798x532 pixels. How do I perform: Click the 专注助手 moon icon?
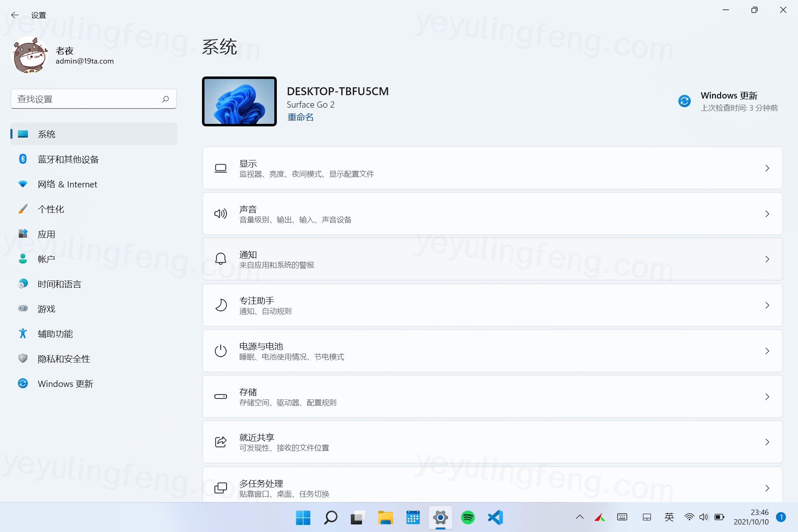tap(221, 305)
